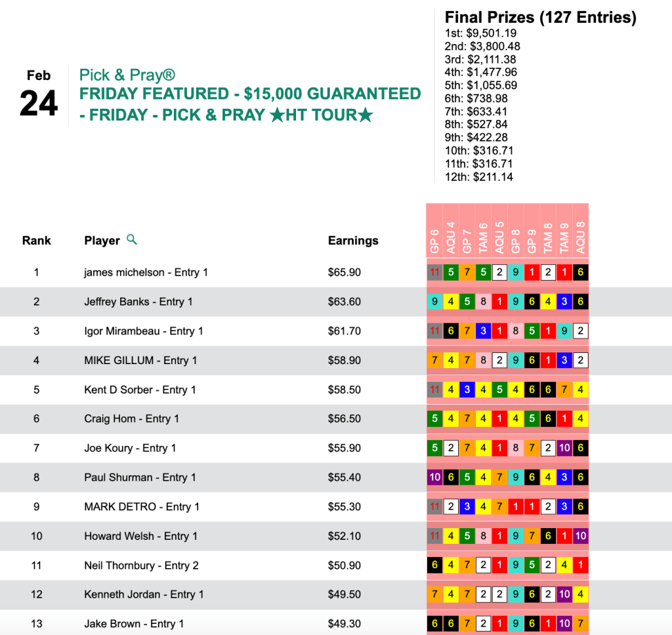Click Kent D Sorber - Entry 1 name
Image resolution: width=672 pixels, height=635 pixels.
click(x=140, y=390)
